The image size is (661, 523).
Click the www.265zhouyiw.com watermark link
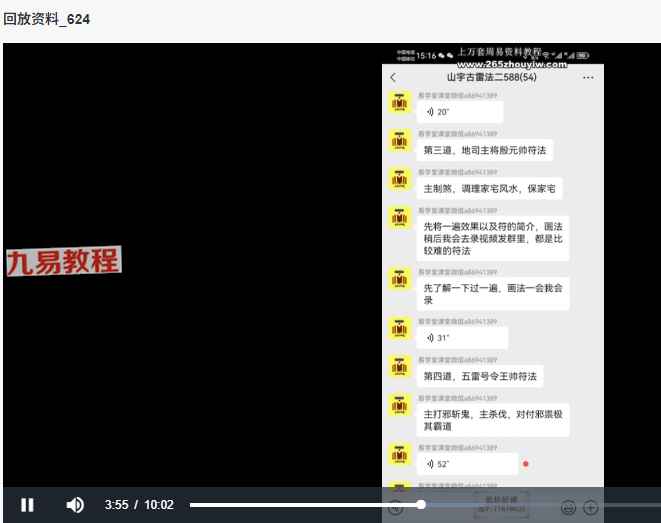tap(497, 64)
